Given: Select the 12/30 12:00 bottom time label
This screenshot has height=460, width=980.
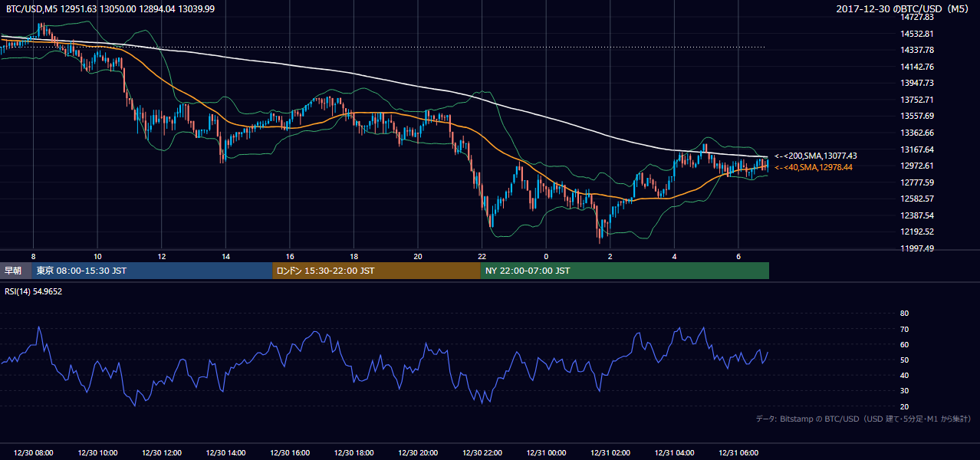Looking at the screenshot, I should click(x=162, y=453).
